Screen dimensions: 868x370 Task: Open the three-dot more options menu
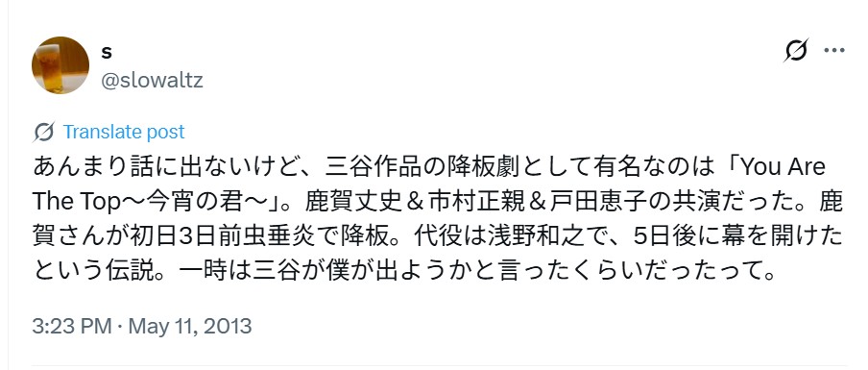tap(834, 50)
